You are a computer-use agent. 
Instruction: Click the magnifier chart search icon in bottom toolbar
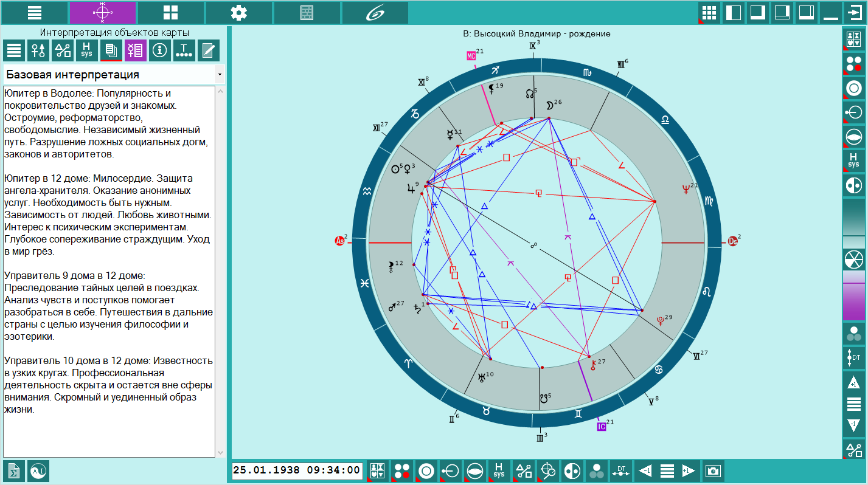pyautogui.click(x=547, y=471)
